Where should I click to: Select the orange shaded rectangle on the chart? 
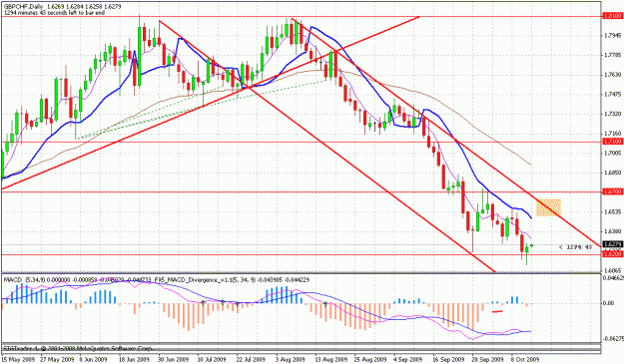tap(549, 207)
